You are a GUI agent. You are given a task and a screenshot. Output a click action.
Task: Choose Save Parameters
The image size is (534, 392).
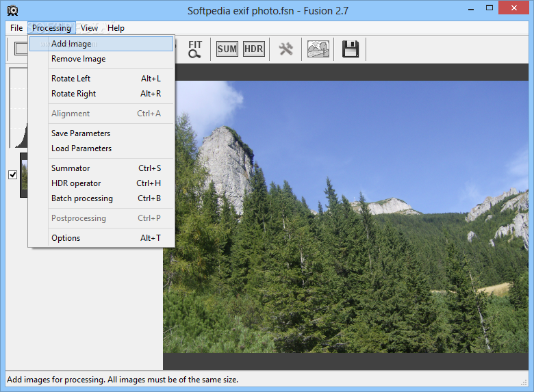pyautogui.click(x=101, y=133)
